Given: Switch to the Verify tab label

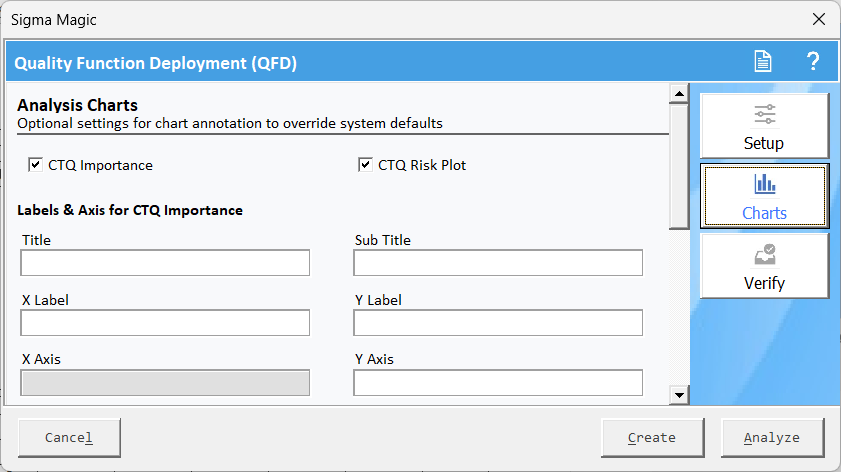Looking at the screenshot, I should pos(764,283).
